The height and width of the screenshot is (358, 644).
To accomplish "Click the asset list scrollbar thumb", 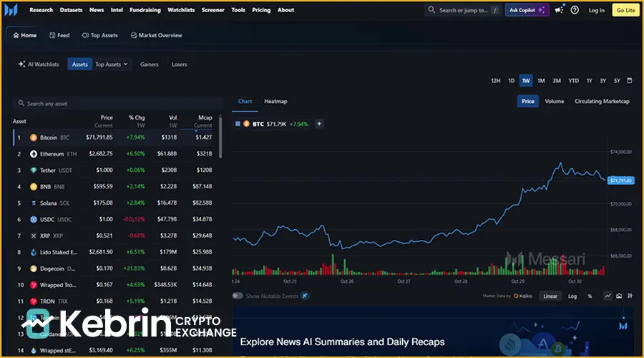I will pyautogui.click(x=220, y=137).
